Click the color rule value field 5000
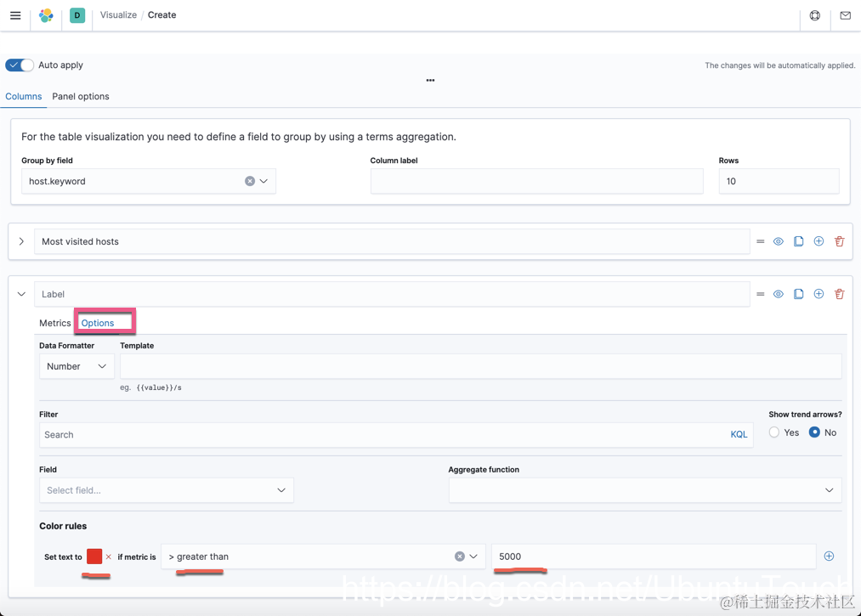 [654, 557]
